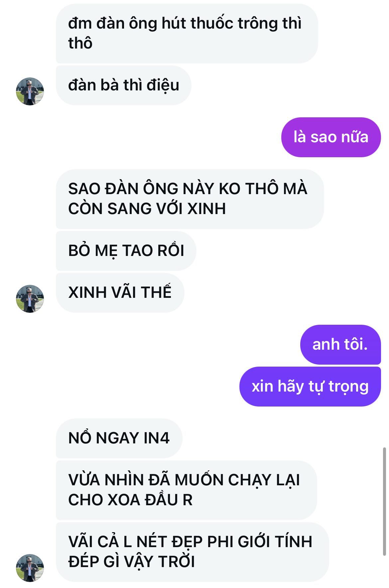Tap message 'SAO ĐÀN ÔNG NÀY KO THÔ'
The height and width of the screenshot is (588, 389).
(x=190, y=199)
